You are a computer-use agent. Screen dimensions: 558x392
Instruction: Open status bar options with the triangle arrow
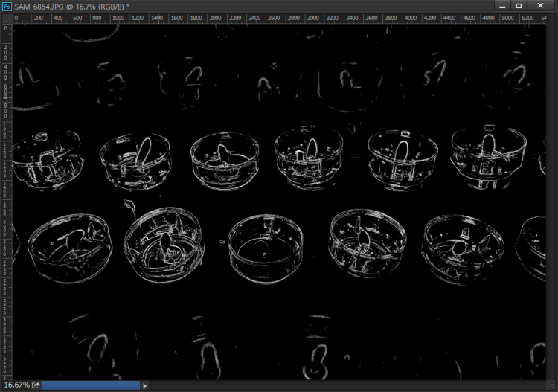144,385
